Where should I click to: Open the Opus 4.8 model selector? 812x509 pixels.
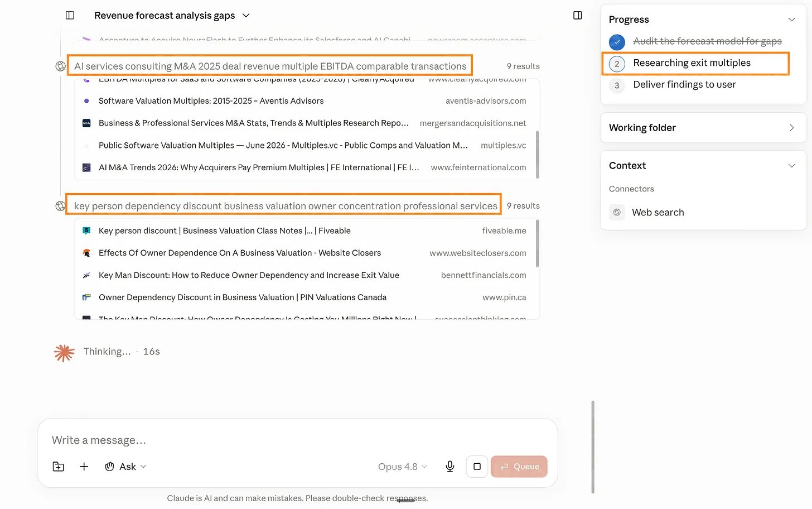coord(403,467)
